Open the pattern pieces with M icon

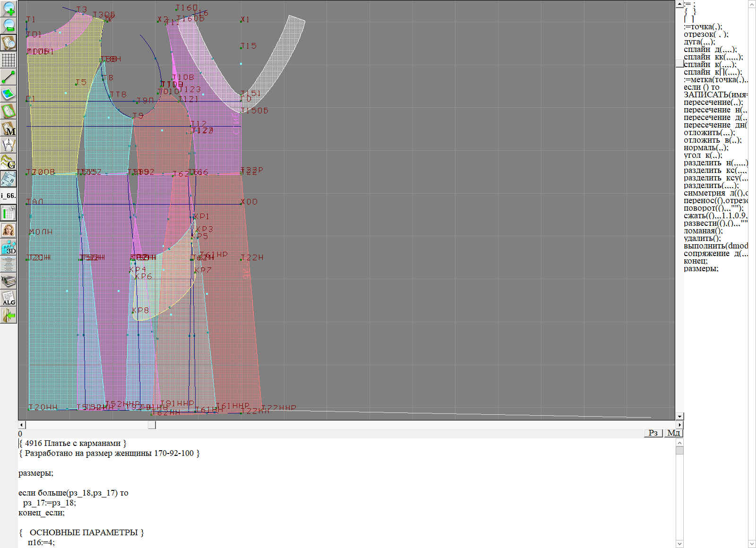(9, 128)
